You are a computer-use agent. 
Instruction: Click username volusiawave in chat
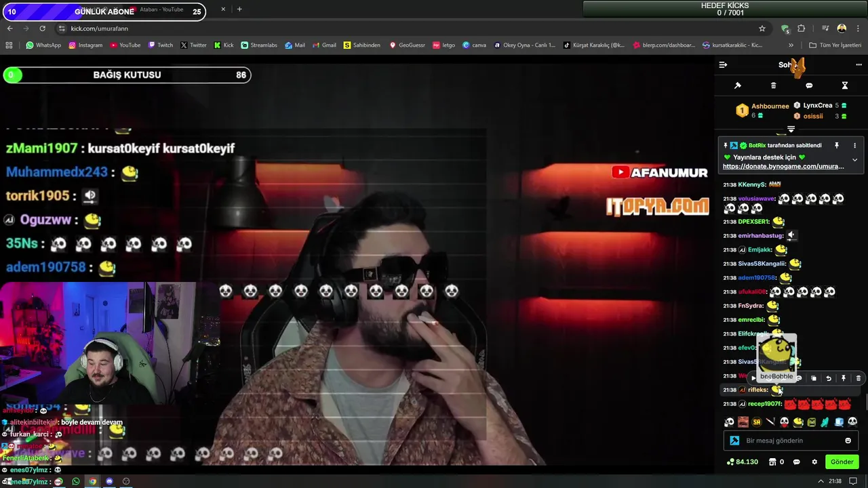point(756,199)
